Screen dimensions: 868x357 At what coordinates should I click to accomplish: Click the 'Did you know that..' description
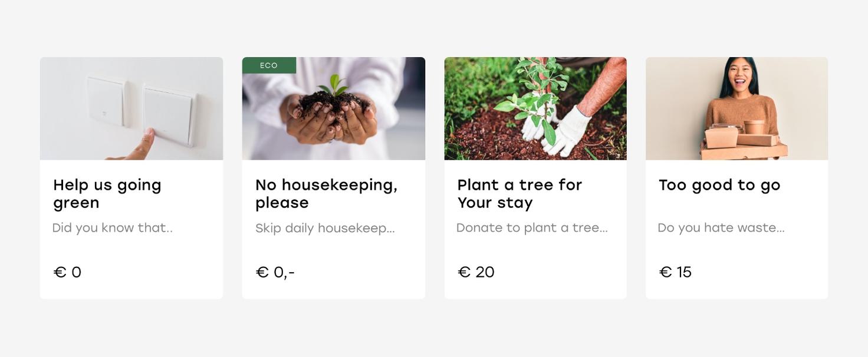(112, 227)
